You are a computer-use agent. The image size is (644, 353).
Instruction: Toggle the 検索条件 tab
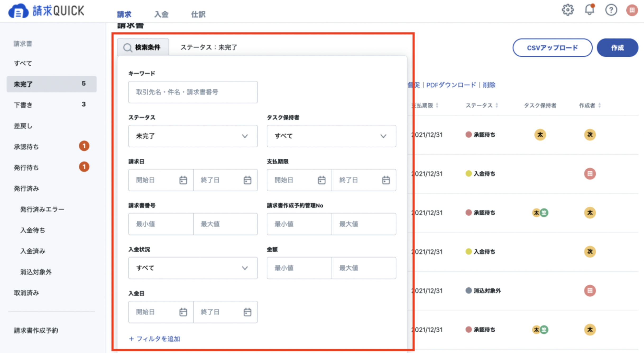[143, 47]
